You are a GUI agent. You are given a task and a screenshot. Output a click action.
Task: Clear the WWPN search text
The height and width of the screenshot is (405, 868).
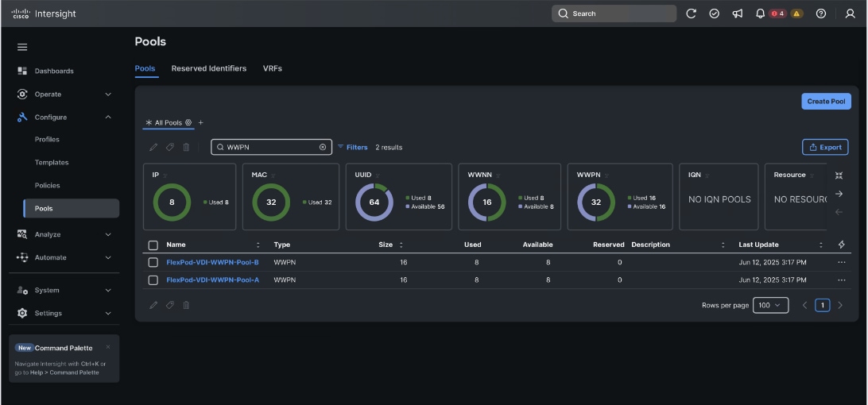coord(323,147)
